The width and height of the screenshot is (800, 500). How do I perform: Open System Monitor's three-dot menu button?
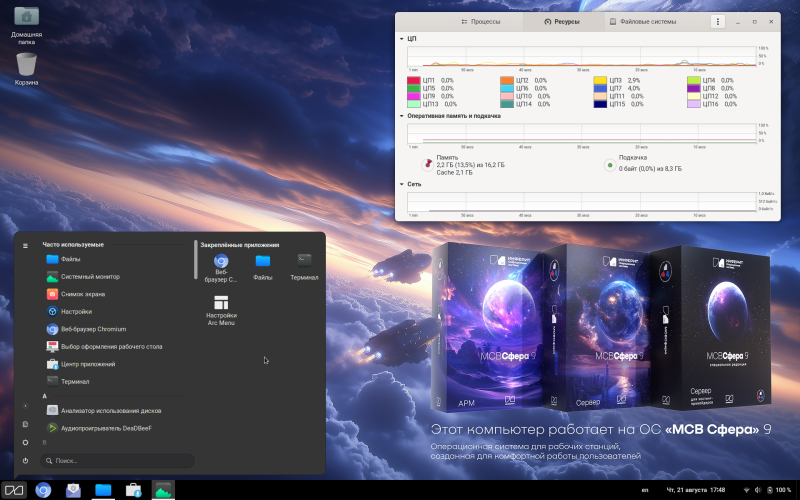(717, 21)
